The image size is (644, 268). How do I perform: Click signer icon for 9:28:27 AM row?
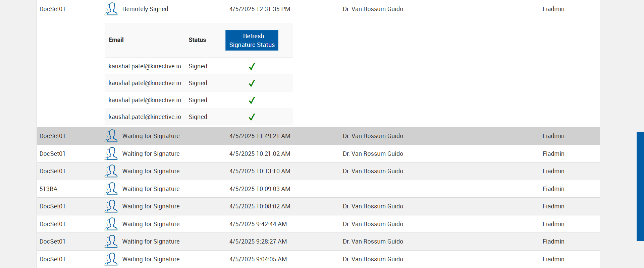tap(111, 242)
